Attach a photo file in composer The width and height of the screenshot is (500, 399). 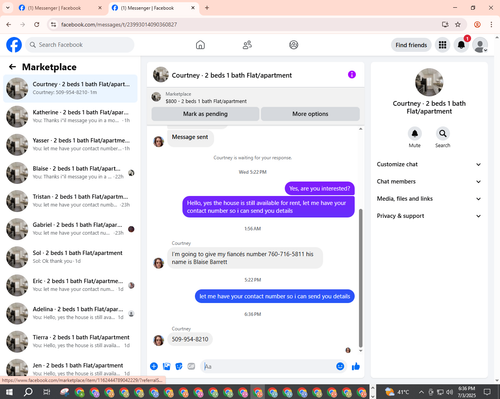click(166, 366)
